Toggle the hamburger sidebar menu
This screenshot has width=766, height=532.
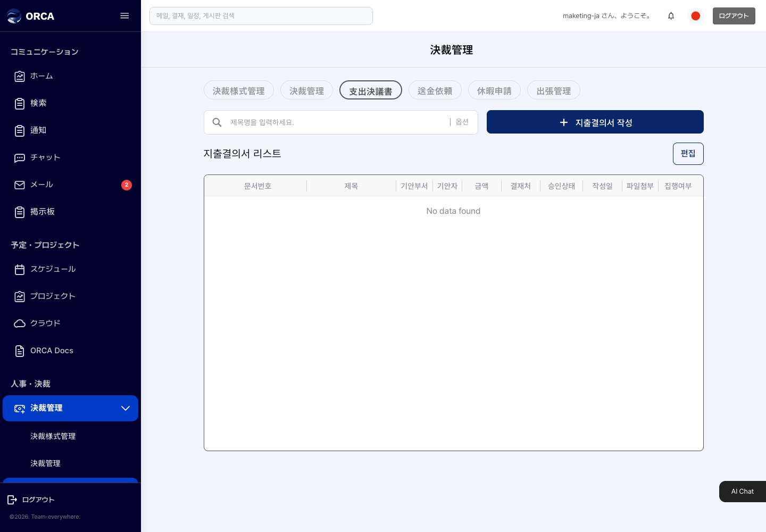(124, 16)
